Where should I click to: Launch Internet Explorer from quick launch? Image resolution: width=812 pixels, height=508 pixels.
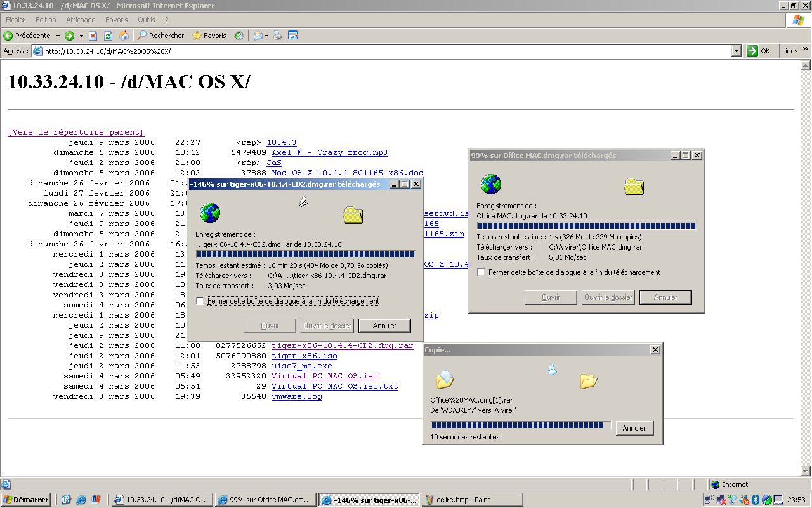(x=81, y=500)
